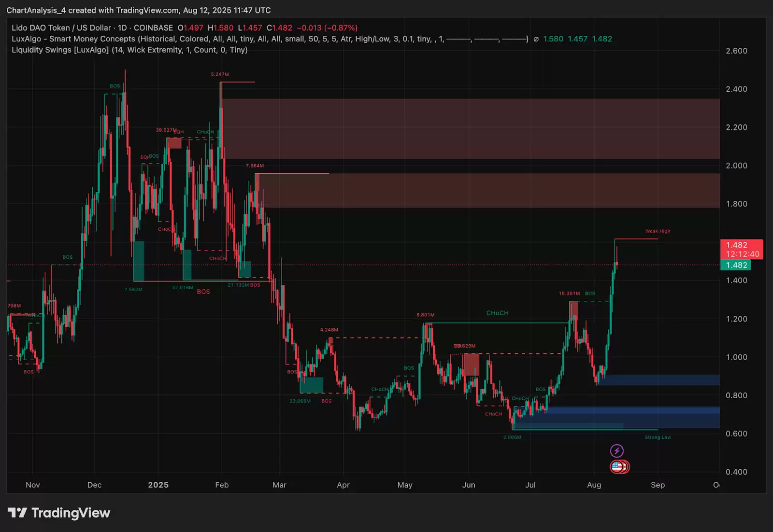Click the purple lightning bolt event icon
773x532 pixels.
tap(616, 451)
